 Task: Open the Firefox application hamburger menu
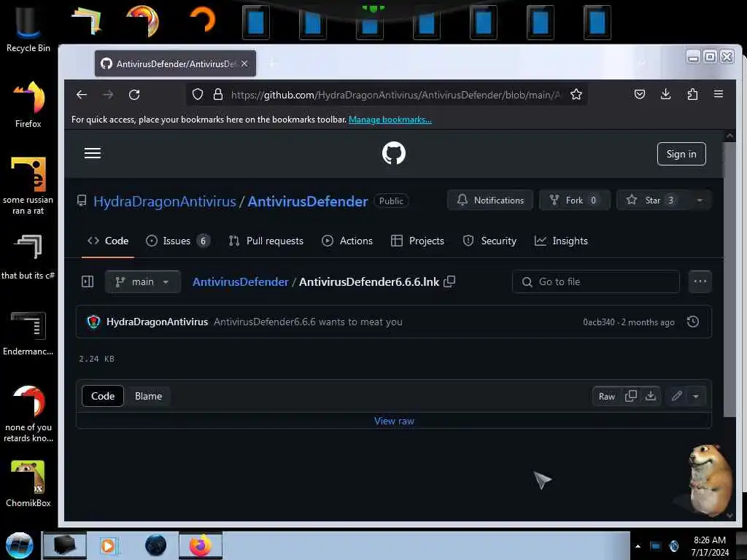[x=719, y=94]
